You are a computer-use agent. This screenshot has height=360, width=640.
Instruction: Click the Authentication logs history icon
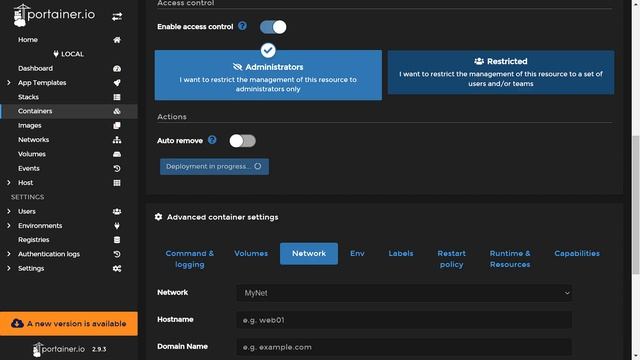coord(117,254)
